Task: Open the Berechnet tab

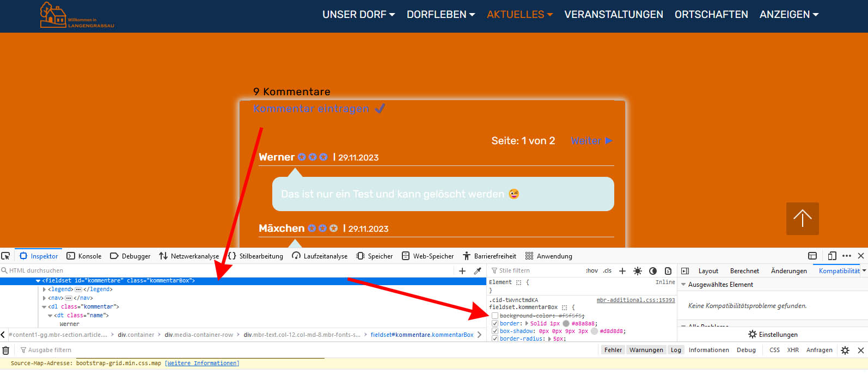Action: [744, 270]
